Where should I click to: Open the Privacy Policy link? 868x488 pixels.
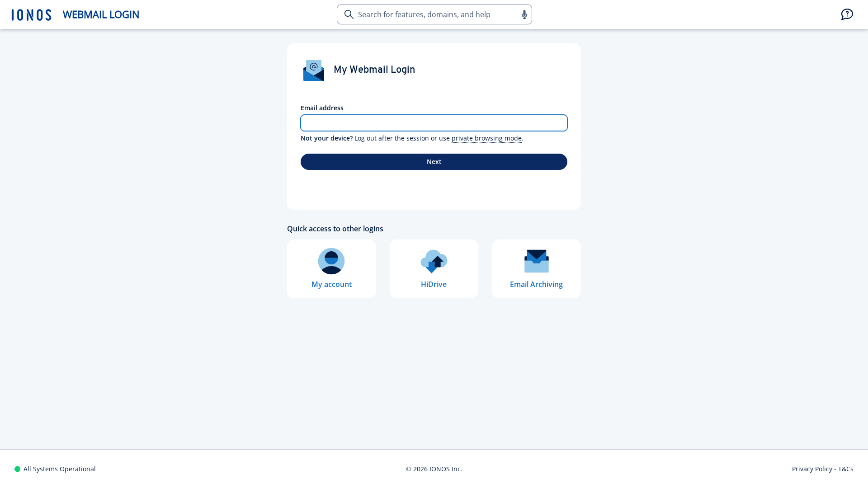(812, 469)
